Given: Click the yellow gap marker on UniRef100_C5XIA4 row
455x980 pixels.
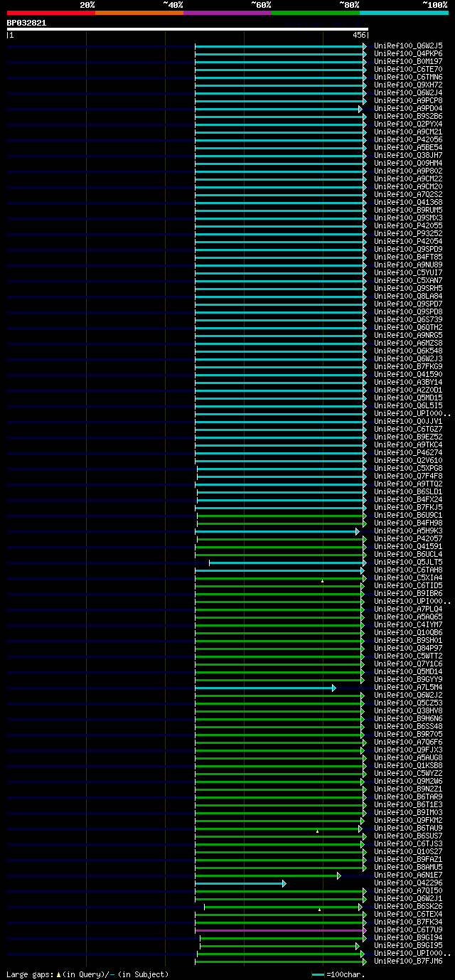Looking at the screenshot, I should tap(322, 581).
